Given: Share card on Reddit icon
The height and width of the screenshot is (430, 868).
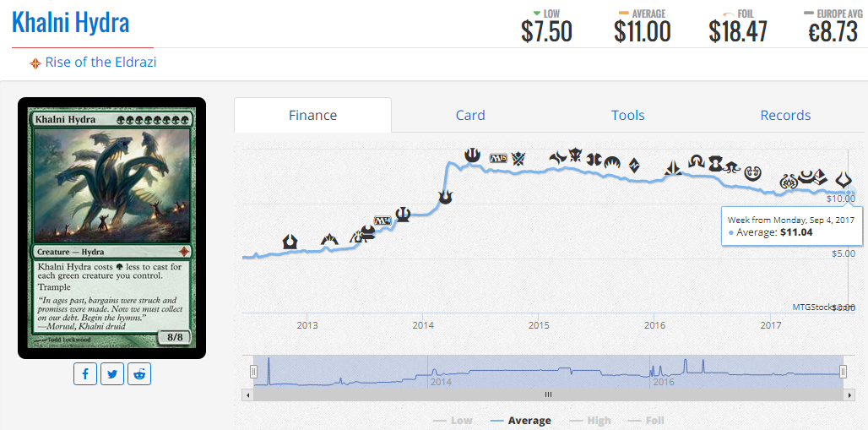Looking at the screenshot, I should coord(139,374).
